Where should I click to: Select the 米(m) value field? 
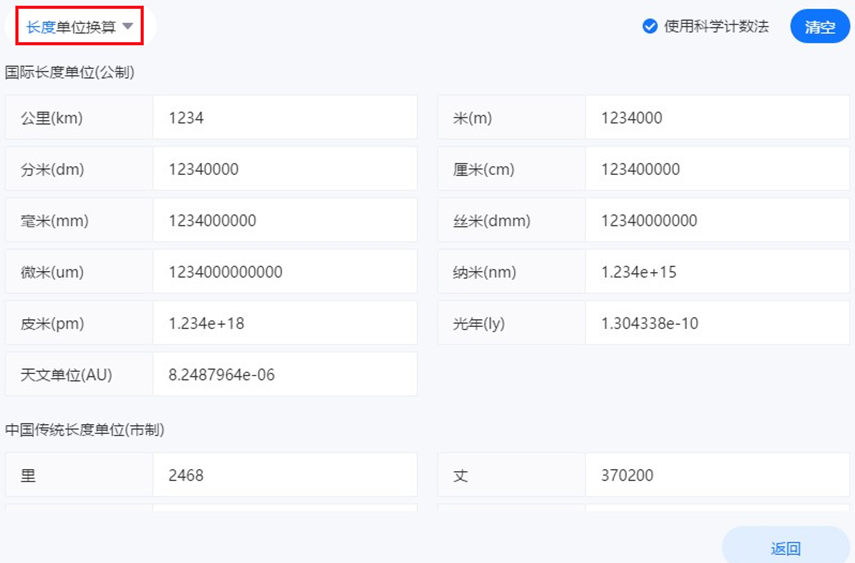[x=716, y=118]
